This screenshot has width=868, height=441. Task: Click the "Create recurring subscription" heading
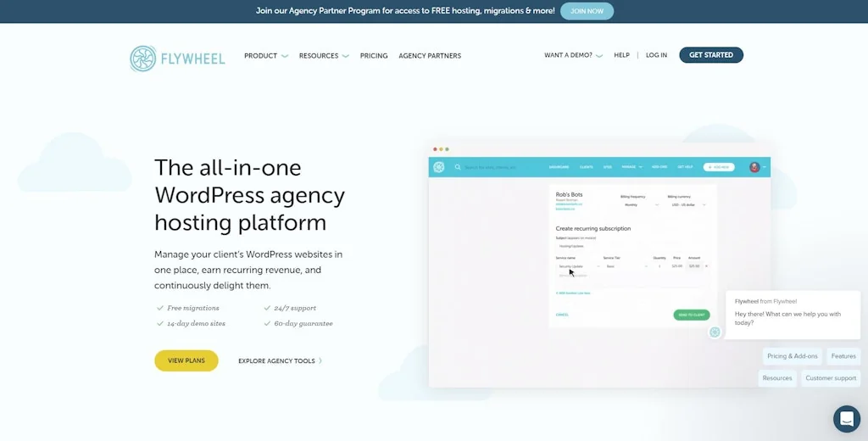click(x=593, y=228)
